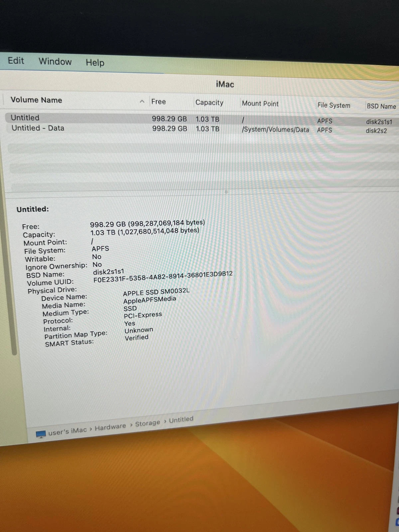The image size is (399, 532).
Task: Click media name AppleAPFSMedia
Action: click(x=150, y=300)
